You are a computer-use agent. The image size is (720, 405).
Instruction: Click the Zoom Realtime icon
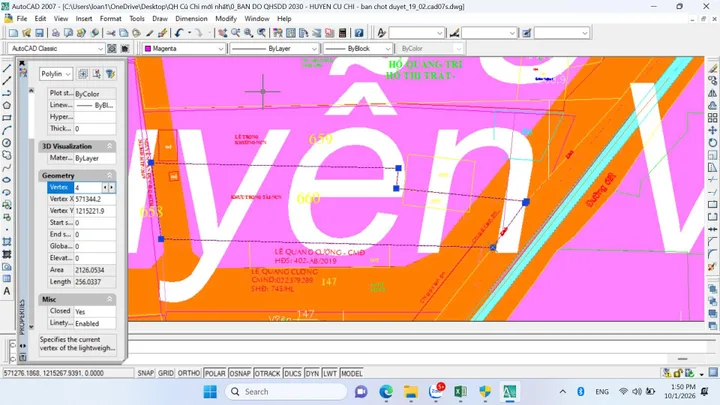click(236, 33)
